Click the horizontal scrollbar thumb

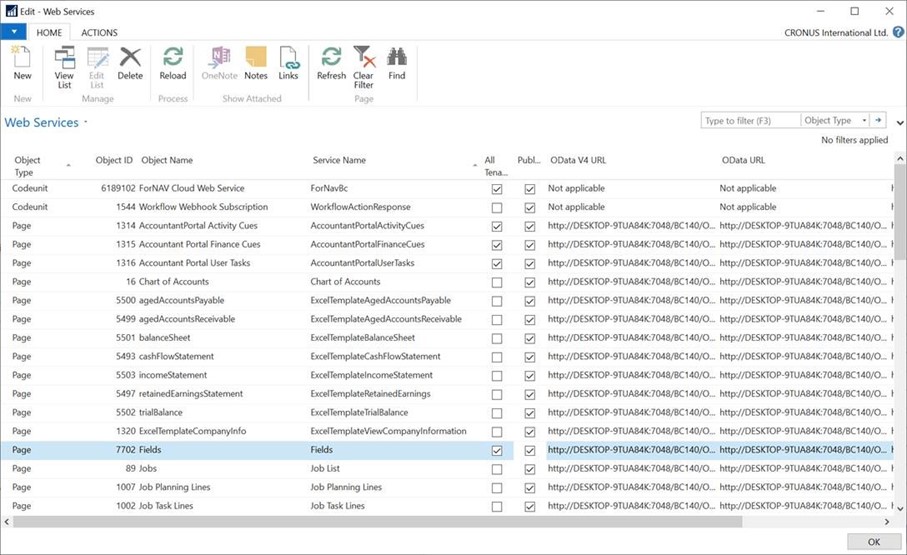tap(377, 522)
